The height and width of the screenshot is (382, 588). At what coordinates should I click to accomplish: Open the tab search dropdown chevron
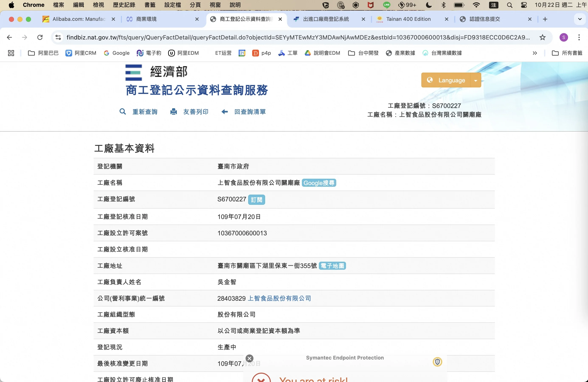580,19
